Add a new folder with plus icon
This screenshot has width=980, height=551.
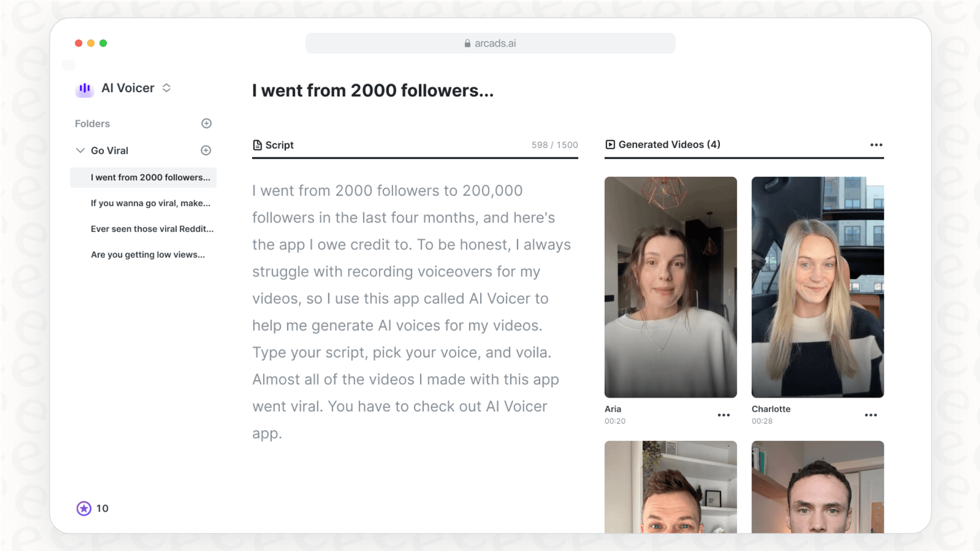pyautogui.click(x=206, y=124)
